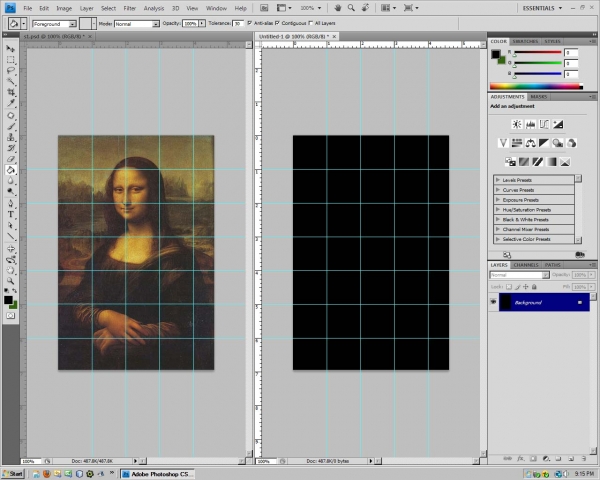This screenshot has width=600, height=480.
Task: Open the Filter menu
Action: pyautogui.click(x=130, y=8)
